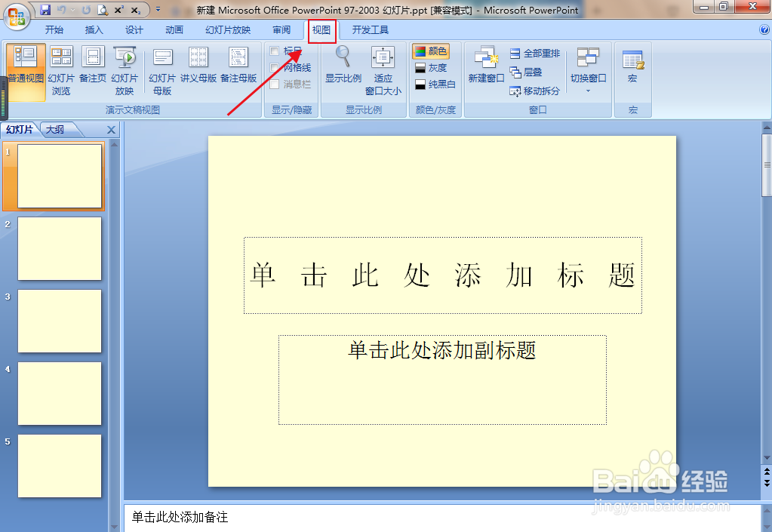Viewport: 772px width, 532px height.
Task: Select slide 2 thumbnail
Action: tap(60, 248)
